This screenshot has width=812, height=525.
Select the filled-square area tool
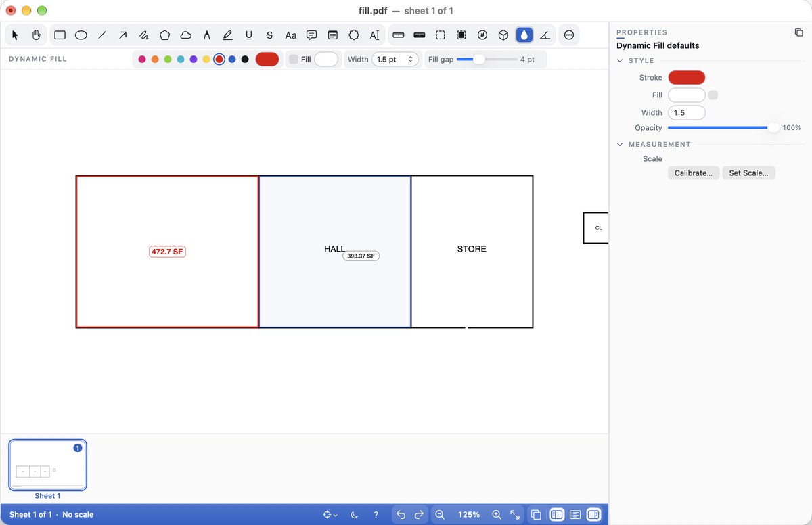pyautogui.click(x=461, y=35)
